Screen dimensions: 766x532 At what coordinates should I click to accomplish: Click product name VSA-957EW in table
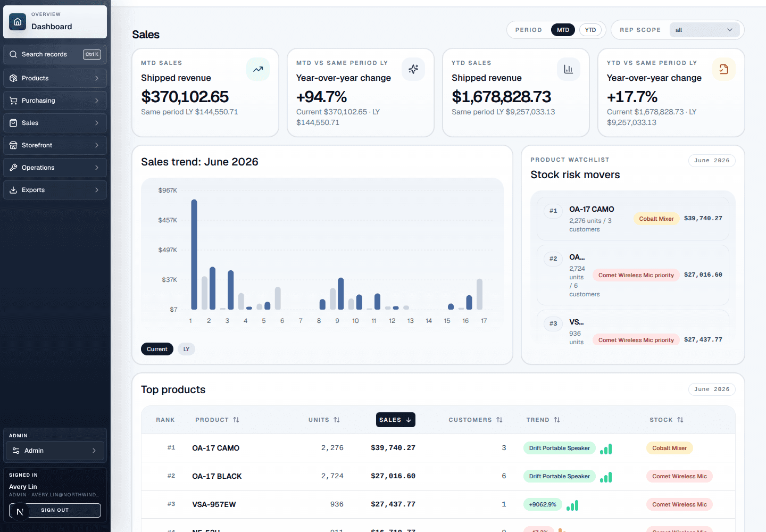pos(214,504)
